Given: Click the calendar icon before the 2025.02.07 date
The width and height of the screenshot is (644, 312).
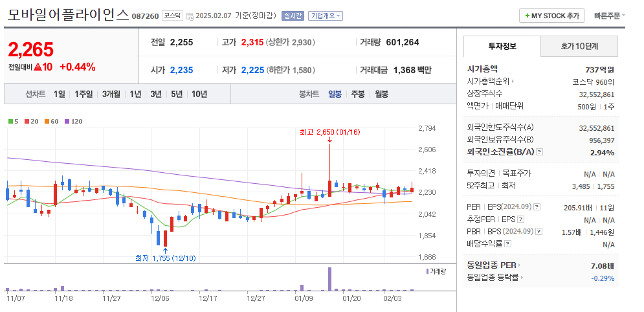Looking at the screenshot, I should (x=190, y=16).
